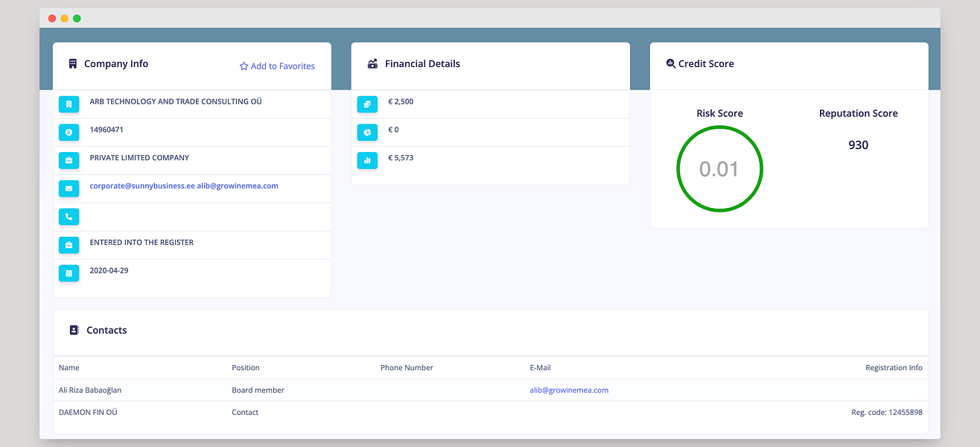Click the pie chart icon beside € 0

tap(367, 133)
